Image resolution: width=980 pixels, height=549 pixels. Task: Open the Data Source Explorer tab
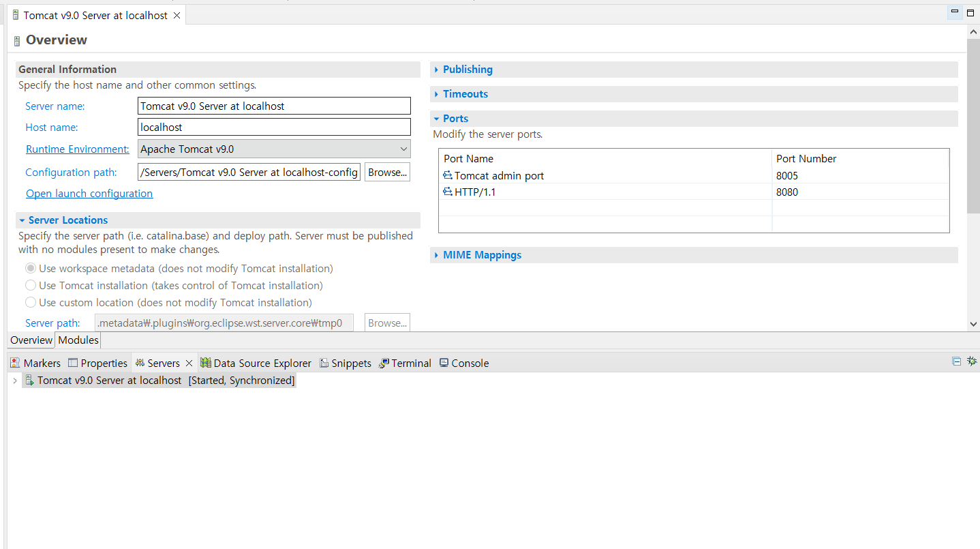click(x=256, y=363)
